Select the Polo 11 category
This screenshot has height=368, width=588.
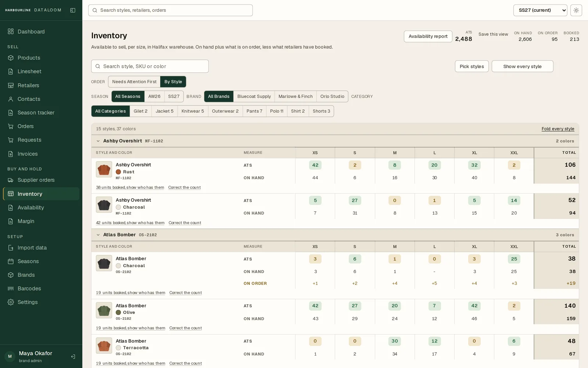click(x=277, y=111)
